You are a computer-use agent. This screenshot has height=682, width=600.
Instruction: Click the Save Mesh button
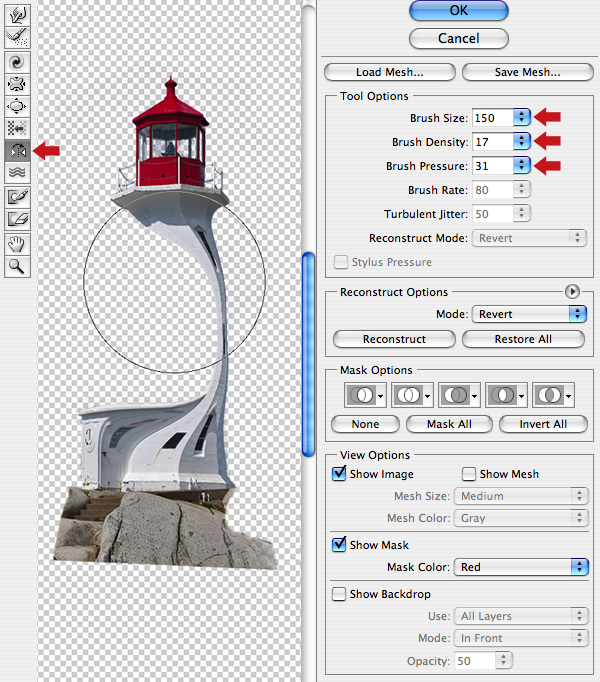(528, 72)
